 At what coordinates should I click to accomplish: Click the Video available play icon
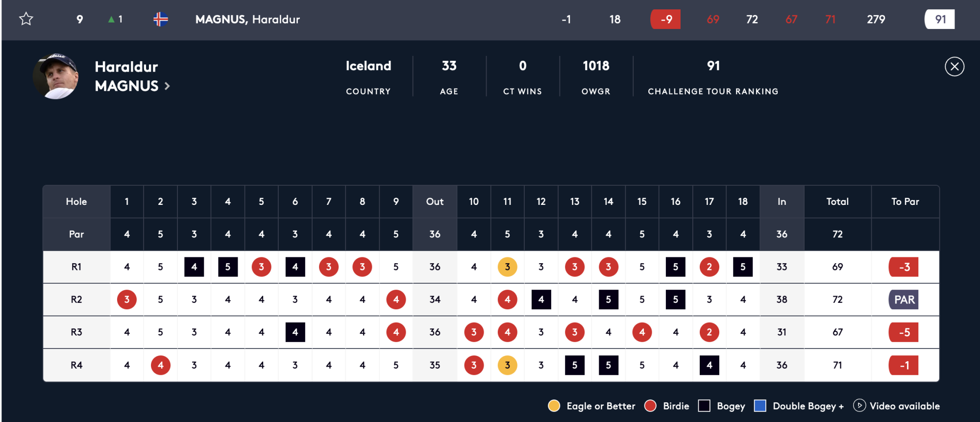(x=859, y=405)
